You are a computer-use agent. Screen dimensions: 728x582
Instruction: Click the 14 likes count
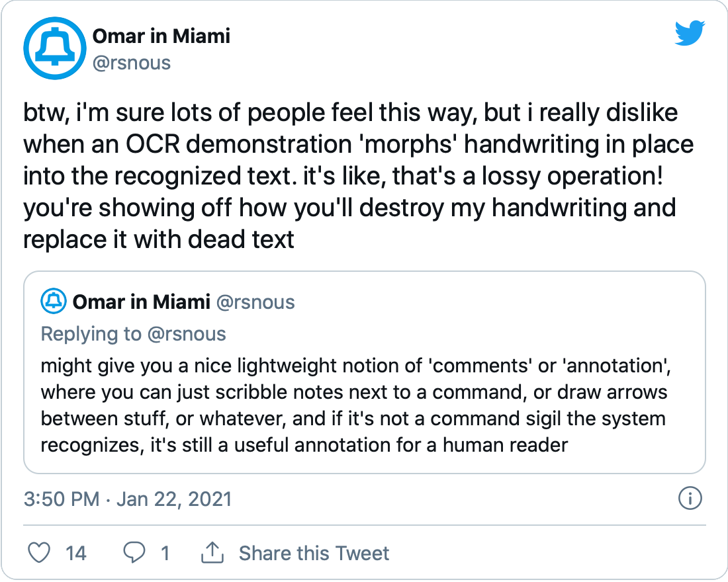[75, 553]
